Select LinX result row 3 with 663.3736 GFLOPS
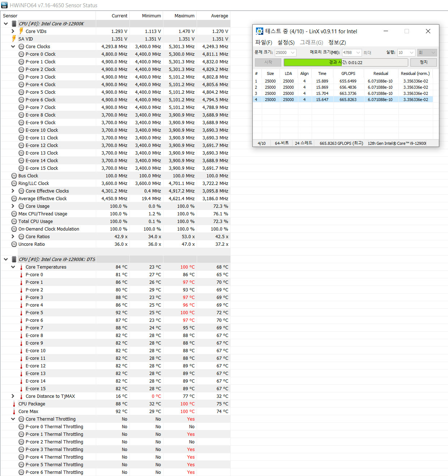 [x=343, y=93]
